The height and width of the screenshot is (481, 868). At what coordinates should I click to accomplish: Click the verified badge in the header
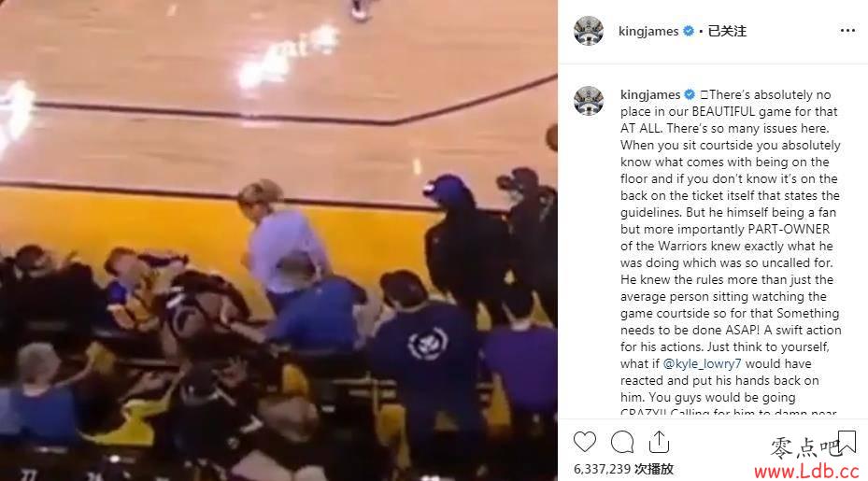(689, 31)
